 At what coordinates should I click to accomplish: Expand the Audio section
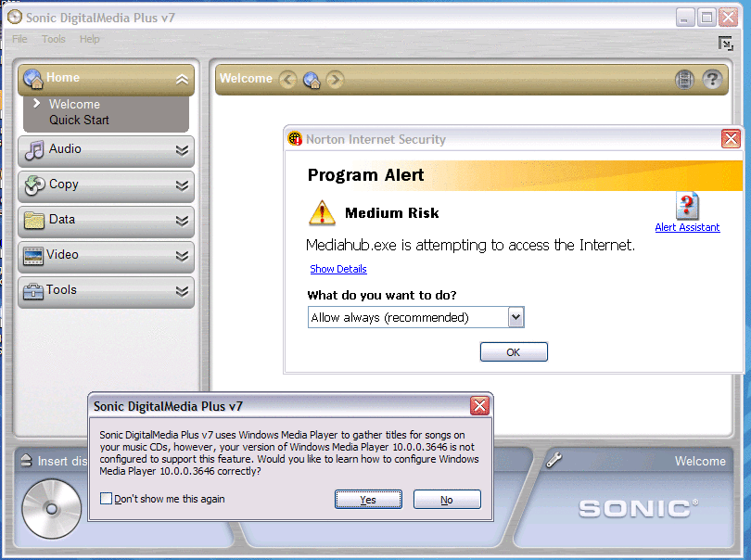182,150
